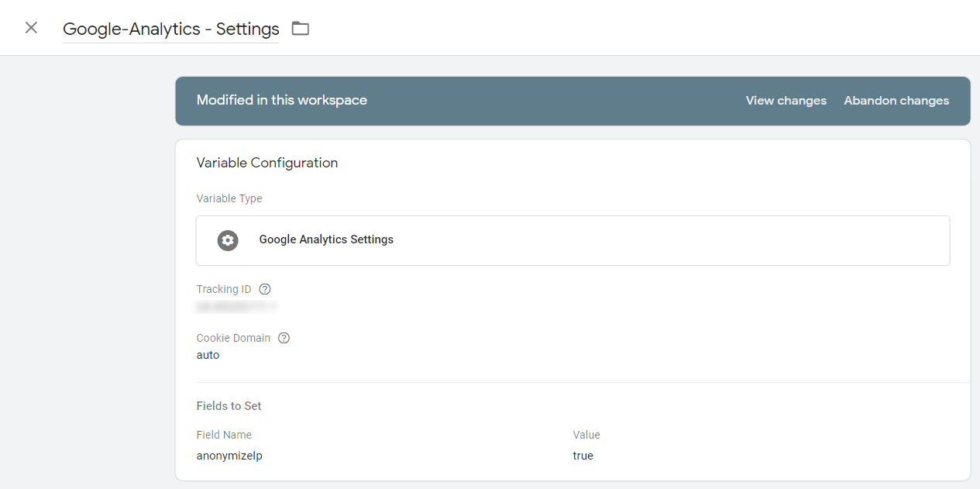
Task: Open the Cookie Domain help icon
Action: [284, 338]
